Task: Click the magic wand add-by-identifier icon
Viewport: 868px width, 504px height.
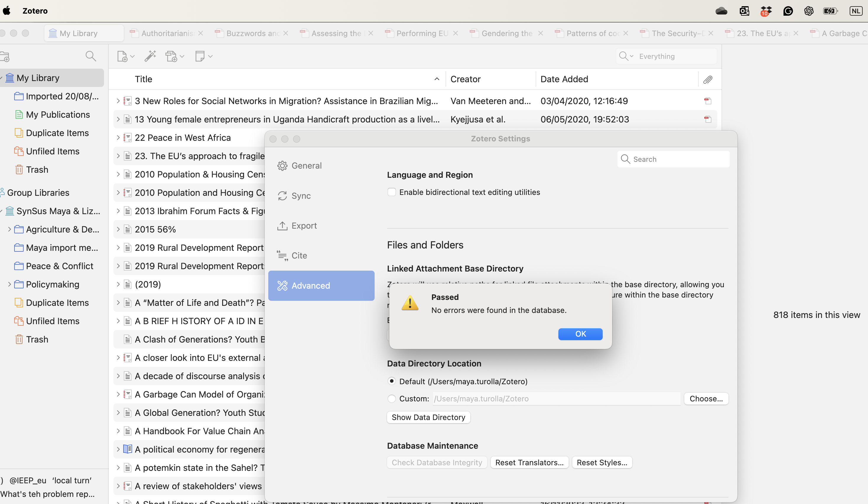Action: tap(150, 56)
